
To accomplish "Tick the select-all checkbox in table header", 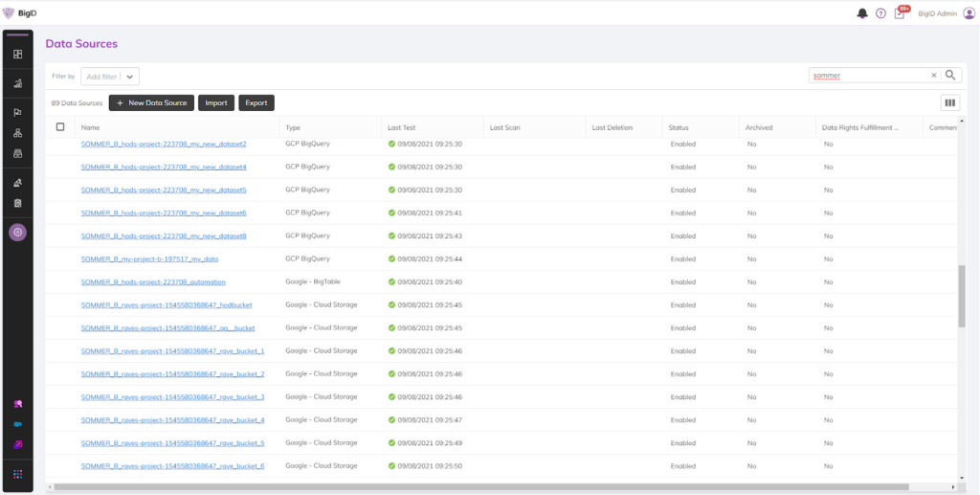I will pos(60,127).
